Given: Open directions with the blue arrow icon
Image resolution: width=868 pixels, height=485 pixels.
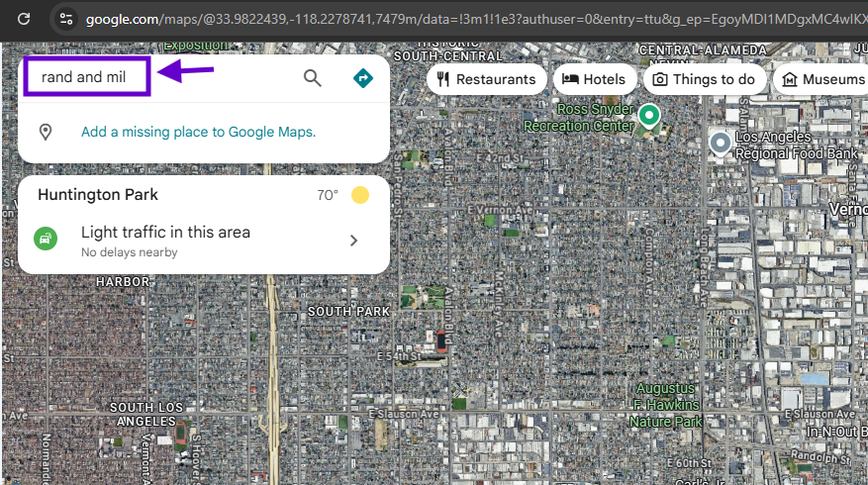Looking at the screenshot, I should (x=363, y=78).
